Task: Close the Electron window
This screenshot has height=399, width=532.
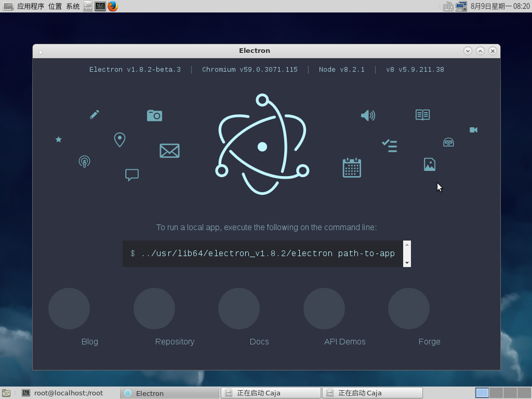Action: pos(493,51)
